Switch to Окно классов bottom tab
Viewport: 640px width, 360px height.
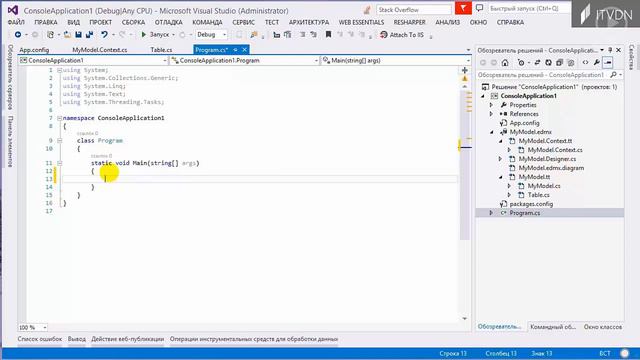pos(603,327)
